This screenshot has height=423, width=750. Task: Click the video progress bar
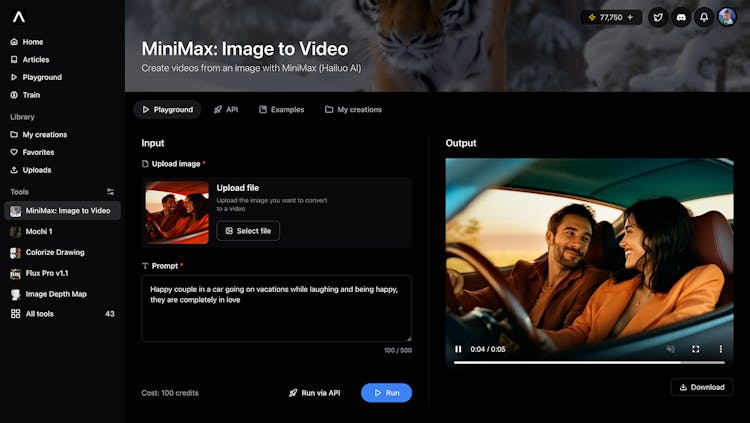589,363
